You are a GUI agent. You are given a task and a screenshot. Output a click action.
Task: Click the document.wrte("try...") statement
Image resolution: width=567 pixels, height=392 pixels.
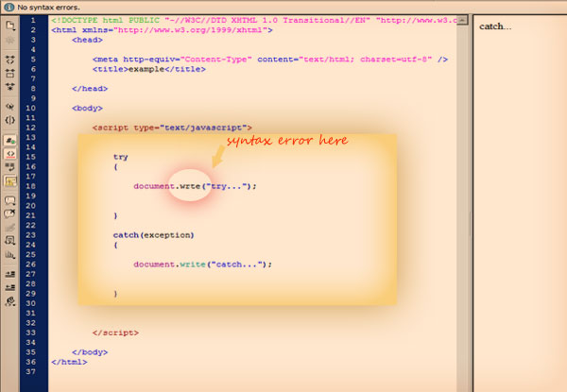click(196, 186)
